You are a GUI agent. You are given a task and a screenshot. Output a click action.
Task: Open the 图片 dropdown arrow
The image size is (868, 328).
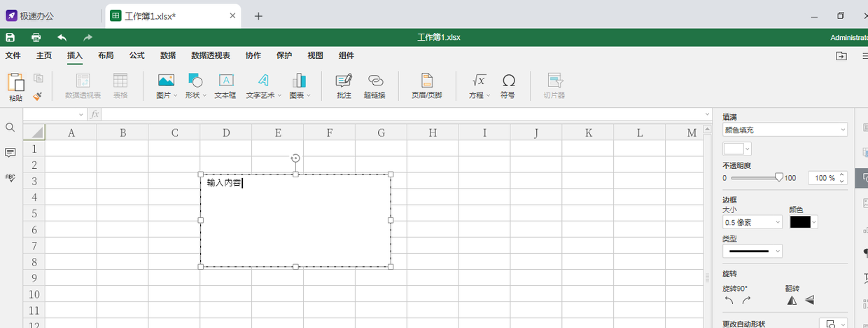(175, 95)
